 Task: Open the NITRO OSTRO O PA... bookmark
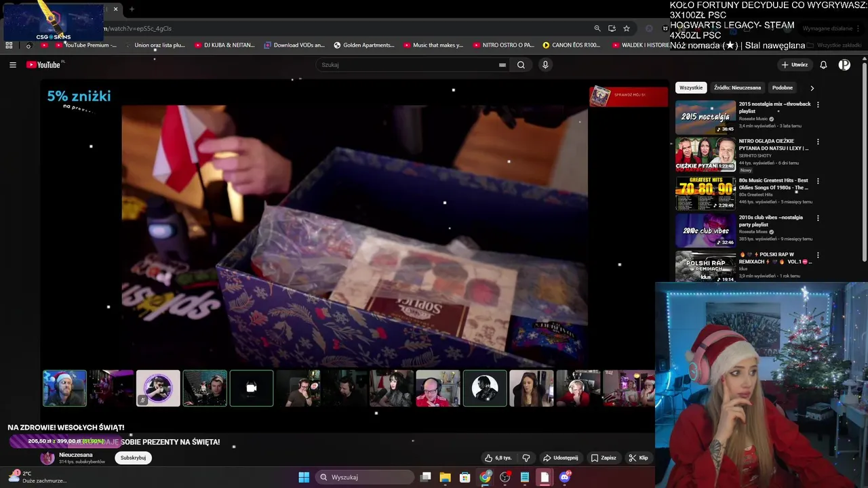click(503, 45)
